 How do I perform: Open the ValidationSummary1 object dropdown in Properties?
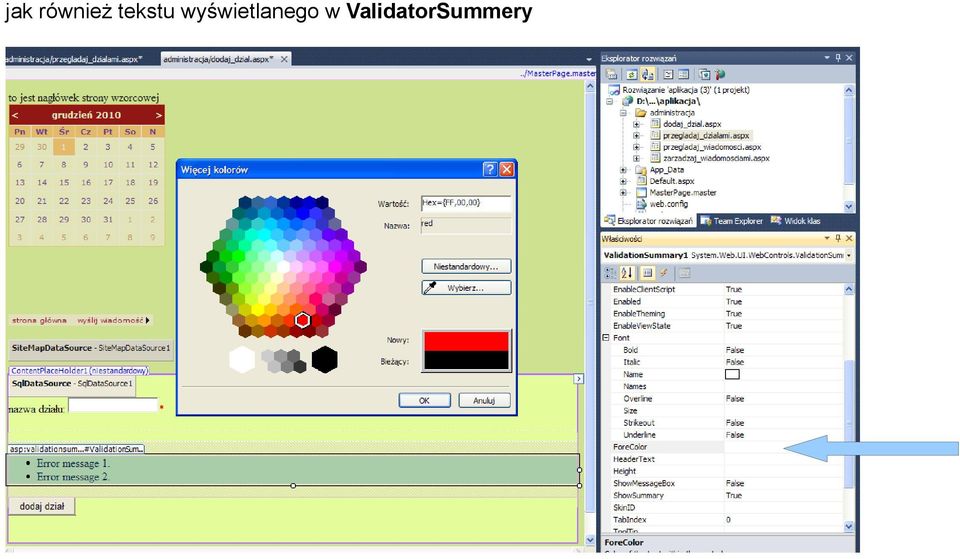[x=849, y=255]
